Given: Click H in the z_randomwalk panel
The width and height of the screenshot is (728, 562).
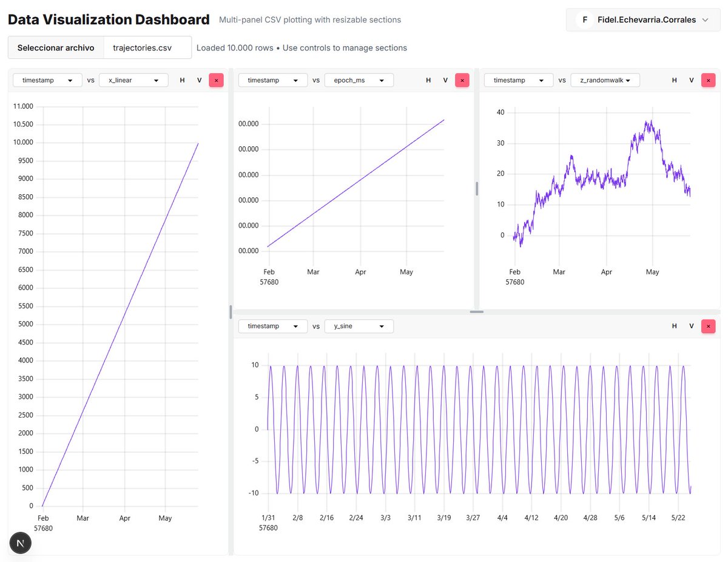Looking at the screenshot, I should pyautogui.click(x=675, y=80).
